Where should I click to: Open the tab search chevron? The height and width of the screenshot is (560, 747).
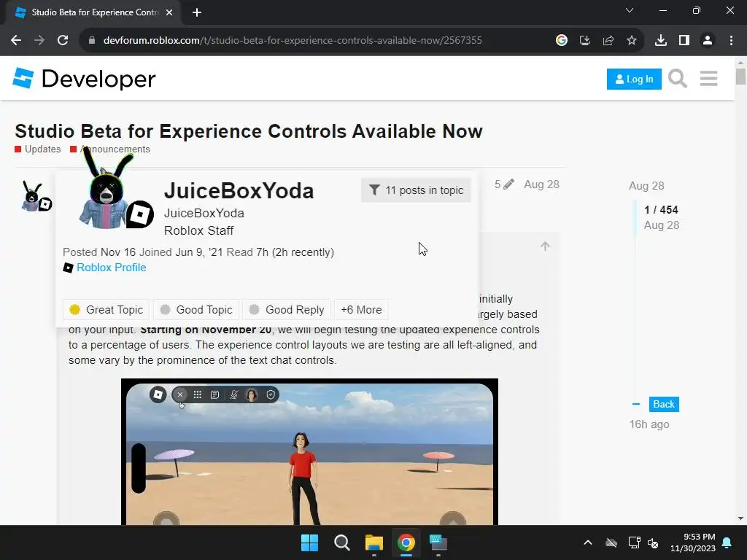click(x=630, y=10)
